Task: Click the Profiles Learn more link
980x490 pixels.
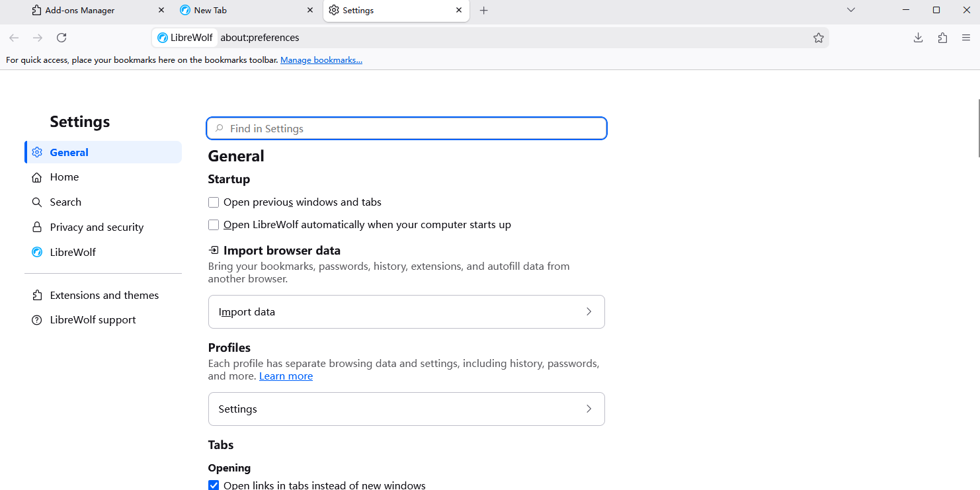Action: pyautogui.click(x=286, y=376)
